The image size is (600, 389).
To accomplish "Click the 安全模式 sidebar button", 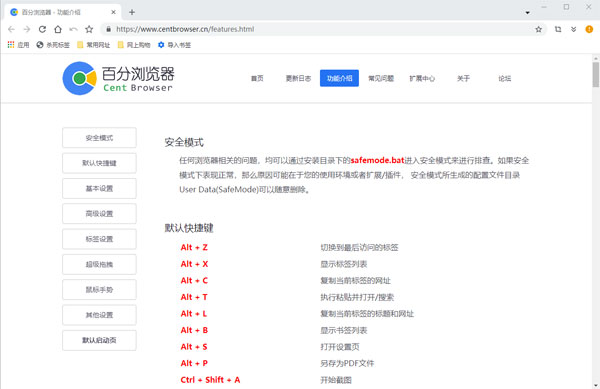I will pos(99,138).
